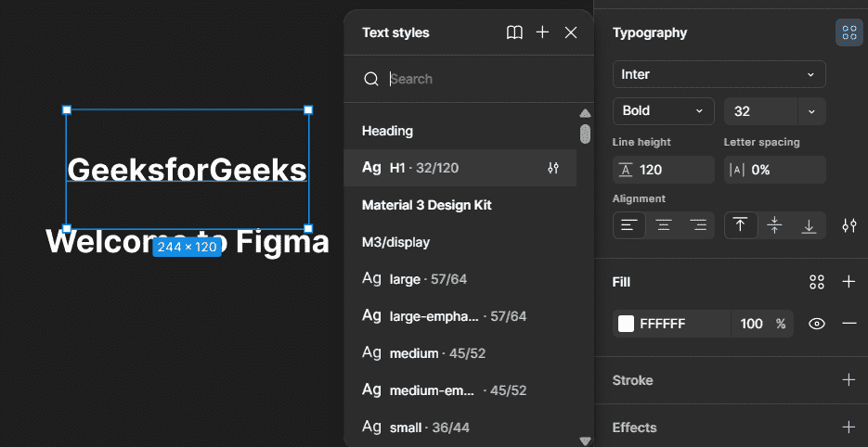Select the medium-em... 45/52 style
The height and width of the screenshot is (447, 868).
click(x=460, y=390)
